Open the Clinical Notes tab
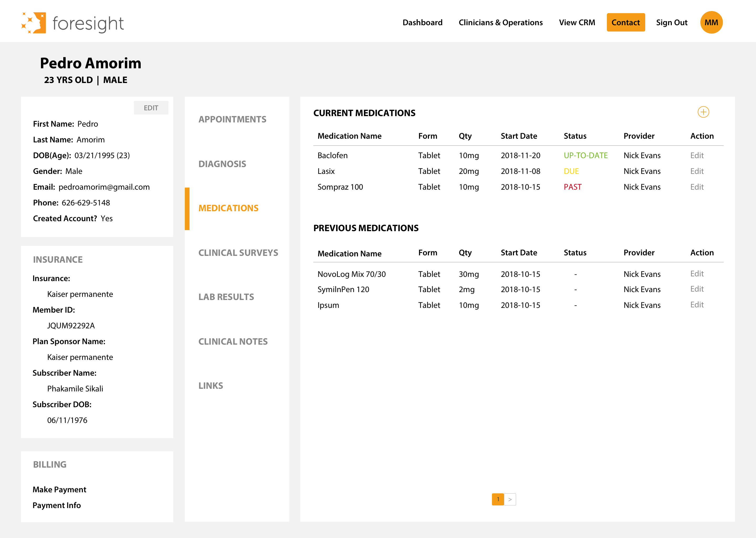The image size is (756, 538). [233, 342]
